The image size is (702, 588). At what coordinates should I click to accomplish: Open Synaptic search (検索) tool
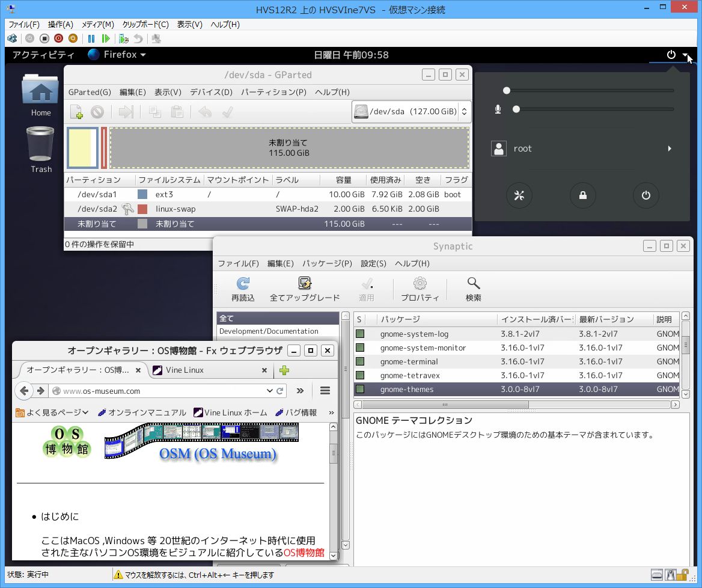[x=473, y=288]
